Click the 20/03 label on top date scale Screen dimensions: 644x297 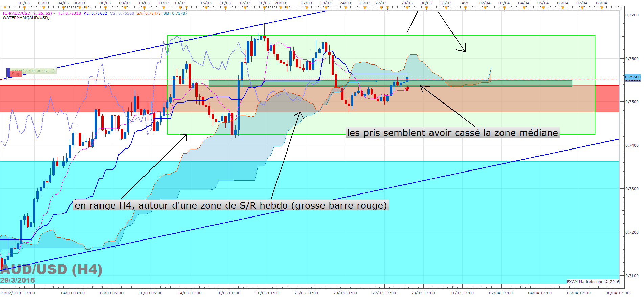pos(280,3)
